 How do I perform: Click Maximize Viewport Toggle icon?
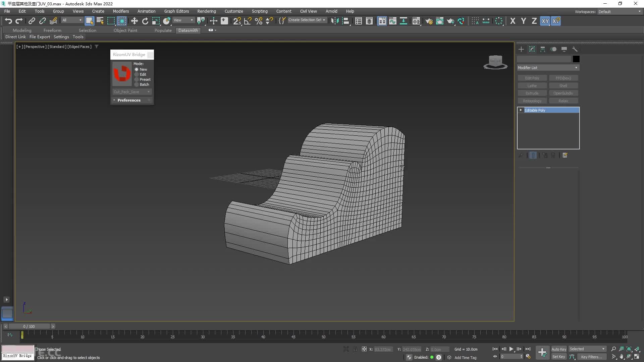[637, 357]
